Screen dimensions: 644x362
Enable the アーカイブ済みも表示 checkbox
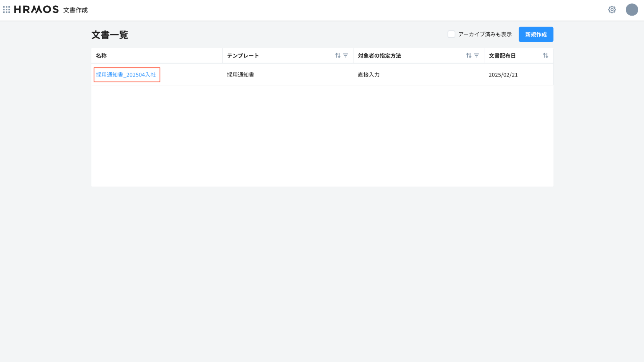[452, 34]
